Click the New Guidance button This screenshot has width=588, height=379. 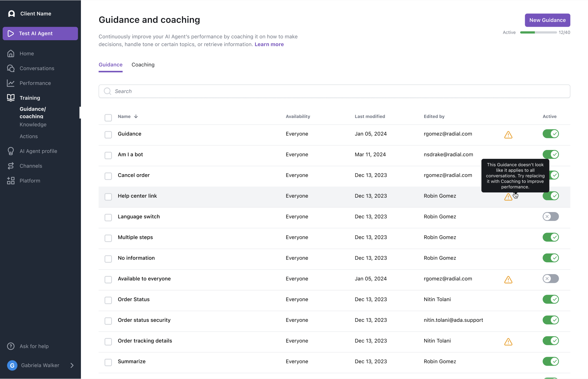click(x=547, y=20)
